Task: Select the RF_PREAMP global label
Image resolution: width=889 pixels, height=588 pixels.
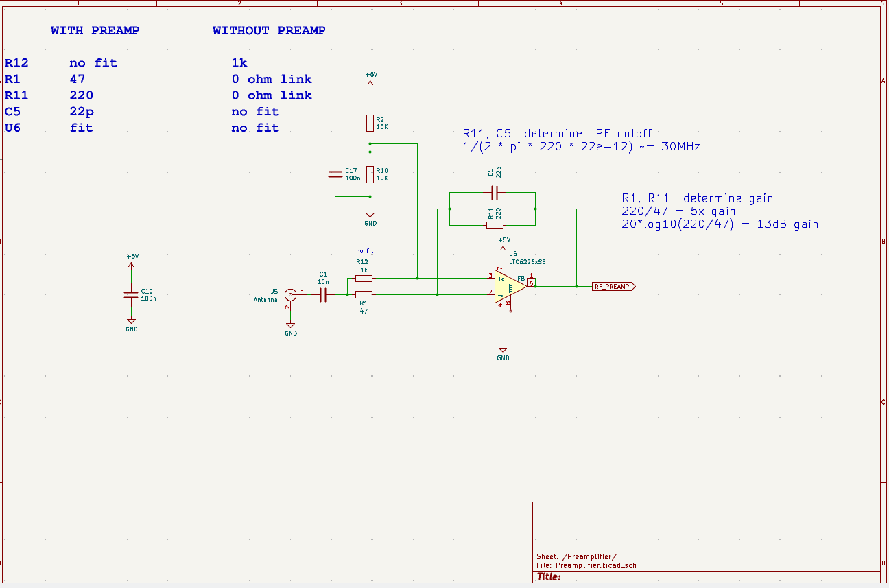Action: click(x=613, y=287)
